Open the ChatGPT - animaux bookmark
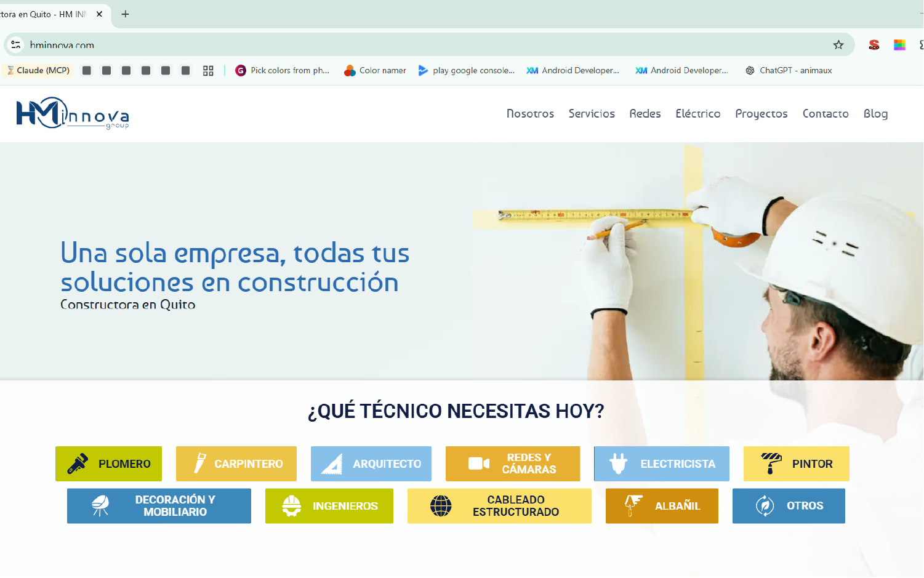Image resolution: width=924 pixels, height=578 pixels. pos(789,71)
